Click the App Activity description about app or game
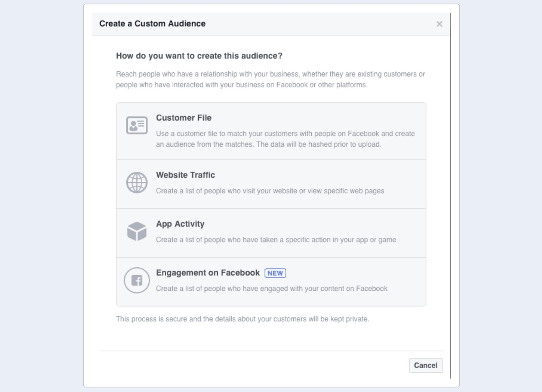 point(276,240)
